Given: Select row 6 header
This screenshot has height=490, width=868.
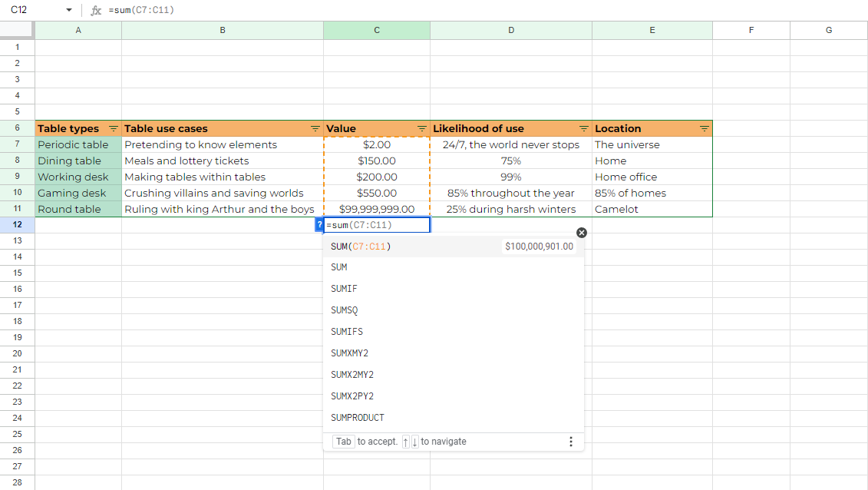Looking at the screenshot, I should click(x=17, y=128).
